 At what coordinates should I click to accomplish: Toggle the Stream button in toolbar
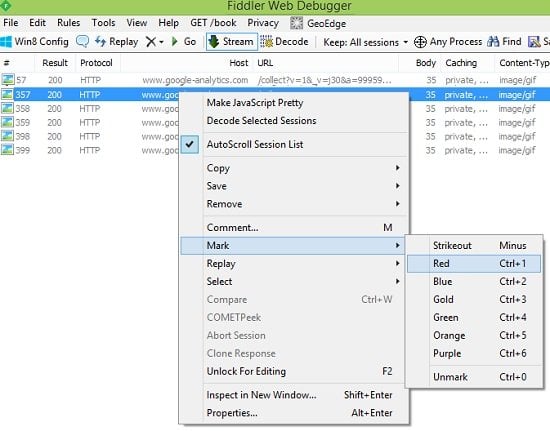[232, 42]
